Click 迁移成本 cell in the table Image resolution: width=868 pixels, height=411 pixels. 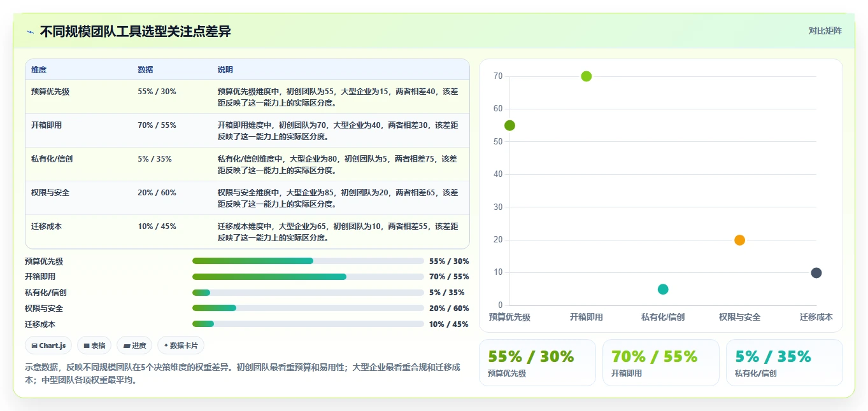[46, 226]
